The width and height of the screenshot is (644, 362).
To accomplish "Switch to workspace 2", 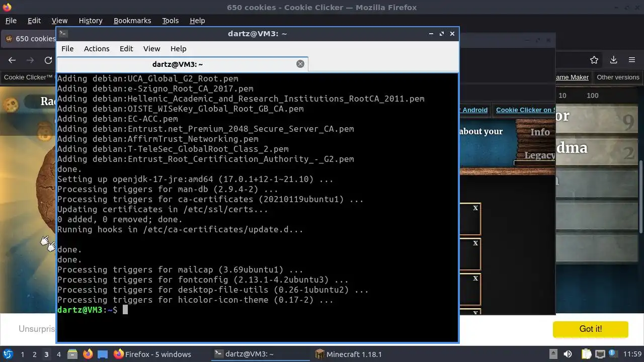I will pos(34,354).
